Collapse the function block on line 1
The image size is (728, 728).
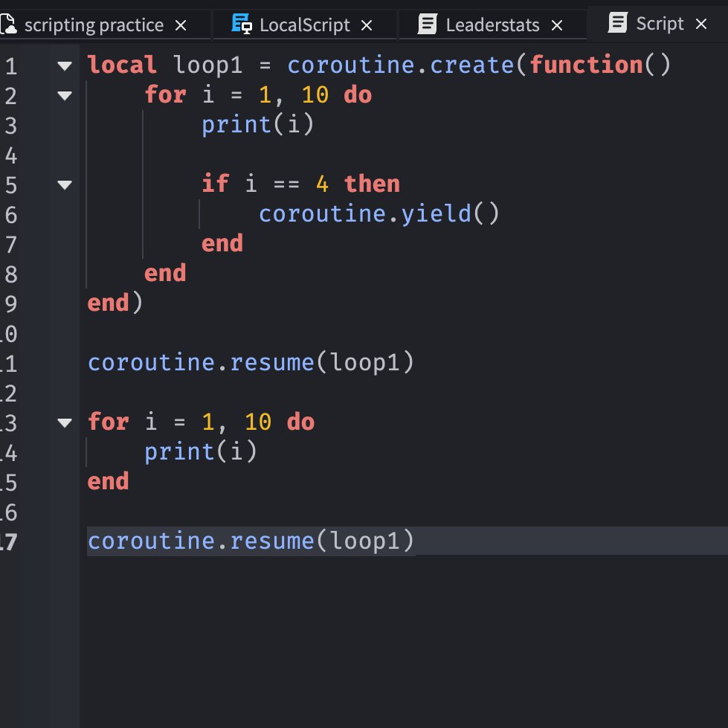point(65,66)
